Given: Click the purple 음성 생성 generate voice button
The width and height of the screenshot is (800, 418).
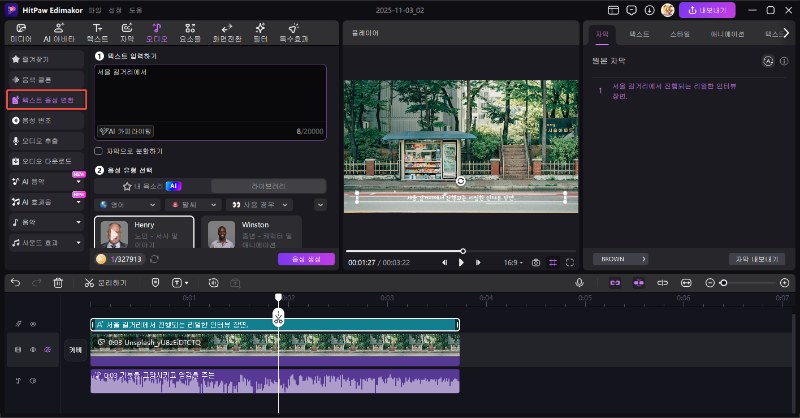Looking at the screenshot, I should coord(306,259).
